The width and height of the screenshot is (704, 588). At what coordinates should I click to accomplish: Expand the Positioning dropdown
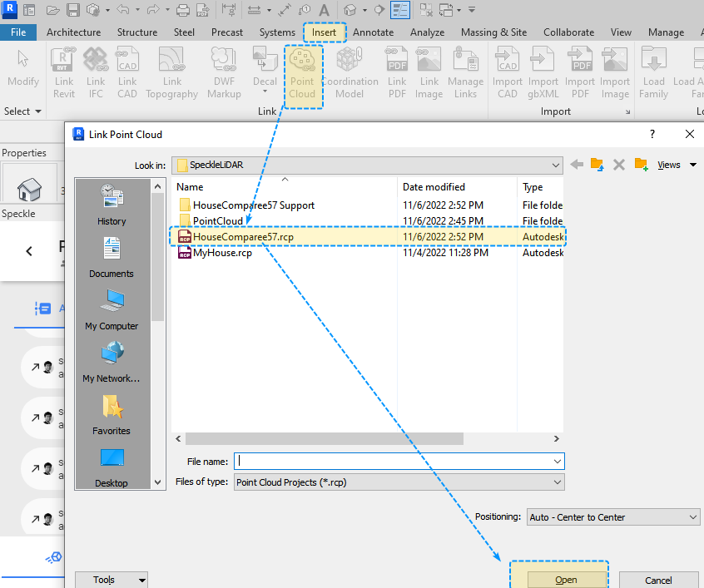click(693, 517)
